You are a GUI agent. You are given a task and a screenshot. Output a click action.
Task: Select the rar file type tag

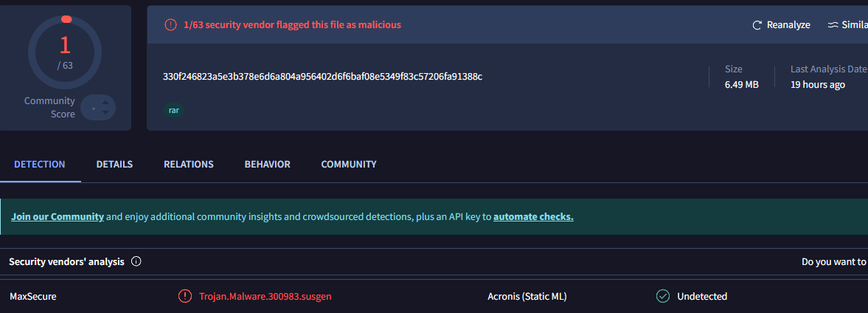click(x=173, y=110)
